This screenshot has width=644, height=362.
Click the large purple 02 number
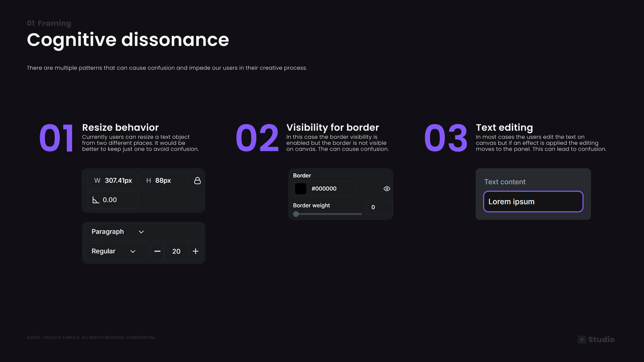coord(257,138)
